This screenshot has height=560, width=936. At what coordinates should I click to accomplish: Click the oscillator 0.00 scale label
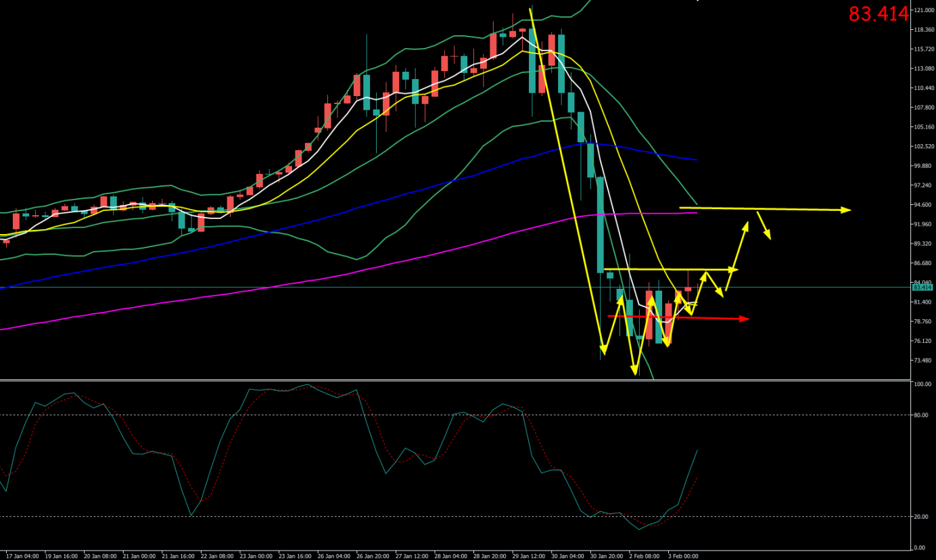click(918, 547)
